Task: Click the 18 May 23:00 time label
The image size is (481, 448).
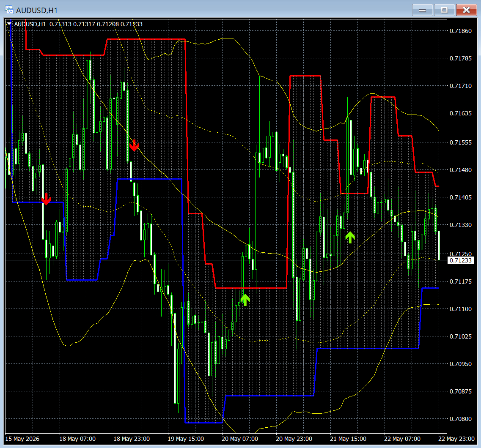Action: (x=132, y=439)
